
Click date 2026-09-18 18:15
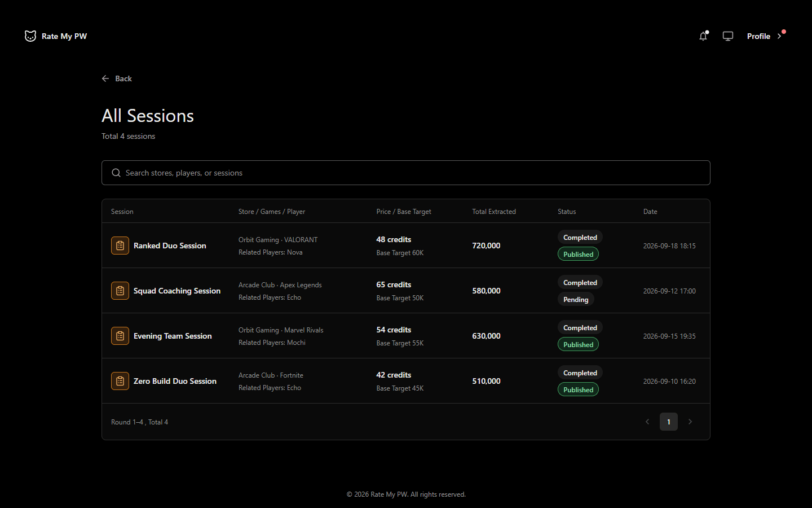(x=669, y=246)
